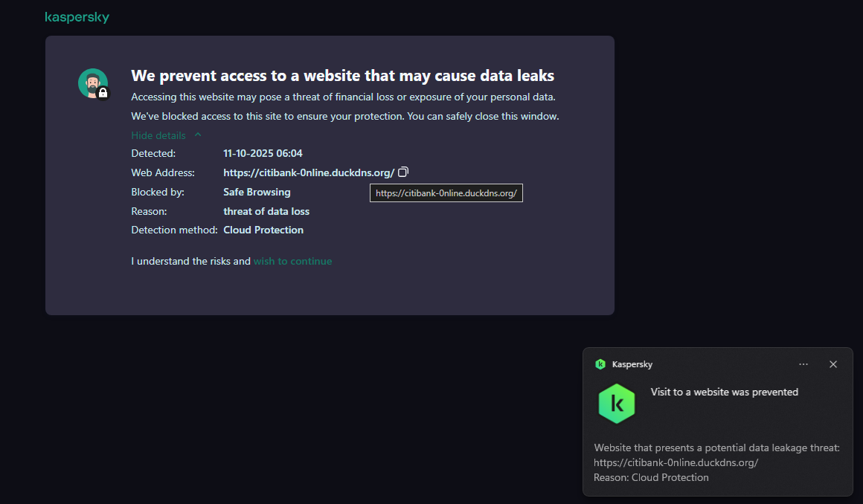Viewport: 863px width, 504px height.
Task: Click the web address citibank-0nline.duckdns.org in details
Action: tap(309, 172)
